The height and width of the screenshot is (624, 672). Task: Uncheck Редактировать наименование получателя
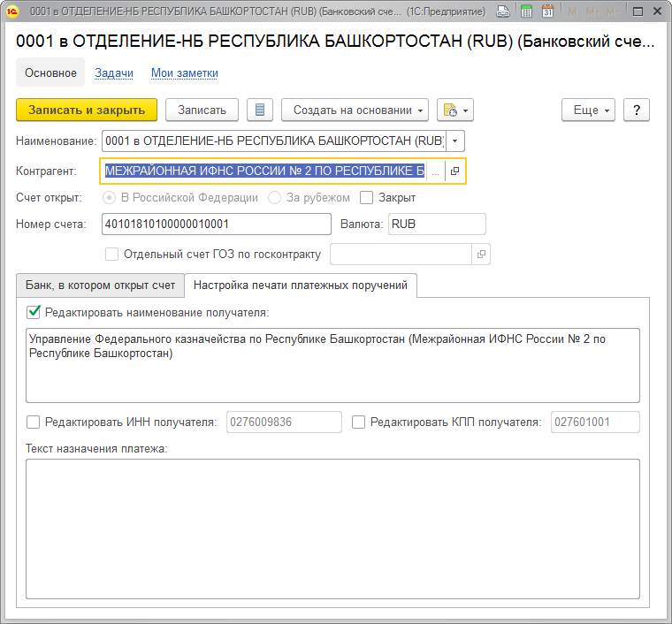(34, 311)
